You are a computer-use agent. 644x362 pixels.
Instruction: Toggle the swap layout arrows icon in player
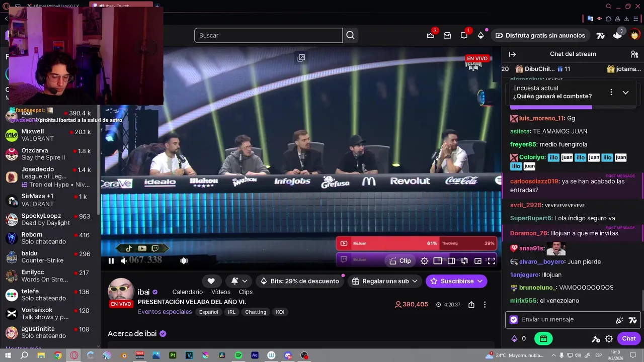click(x=464, y=260)
